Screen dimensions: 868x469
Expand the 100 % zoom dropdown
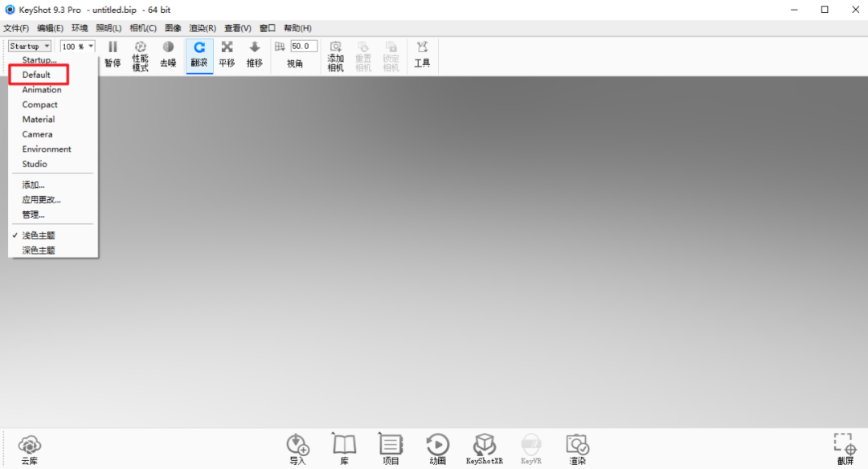click(x=78, y=47)
